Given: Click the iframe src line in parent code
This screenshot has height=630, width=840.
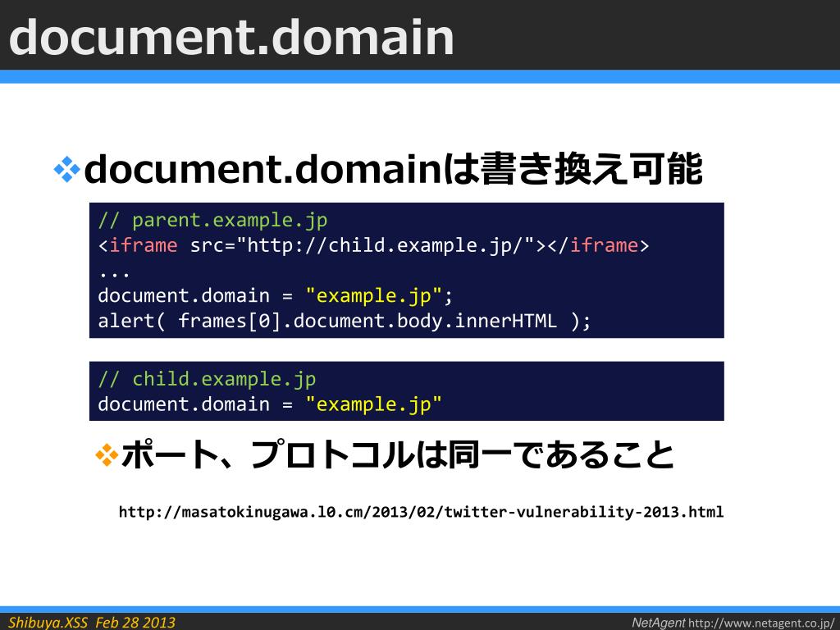Looking at the screenshot, I should click(x=373, y=245).
